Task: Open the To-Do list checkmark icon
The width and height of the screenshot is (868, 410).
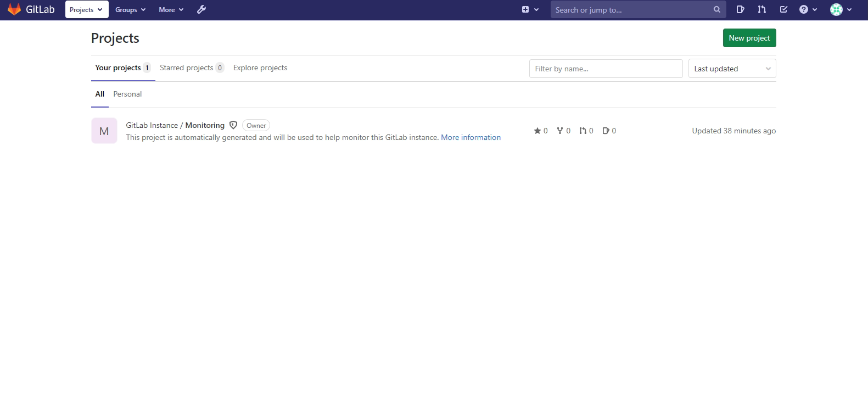Action: [783, 9]
